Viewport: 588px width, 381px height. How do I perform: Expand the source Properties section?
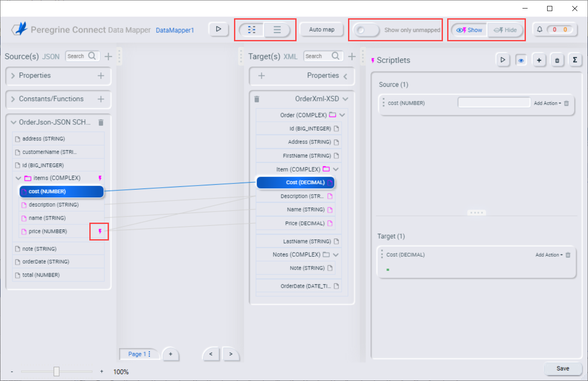click(x=13, y=76)
